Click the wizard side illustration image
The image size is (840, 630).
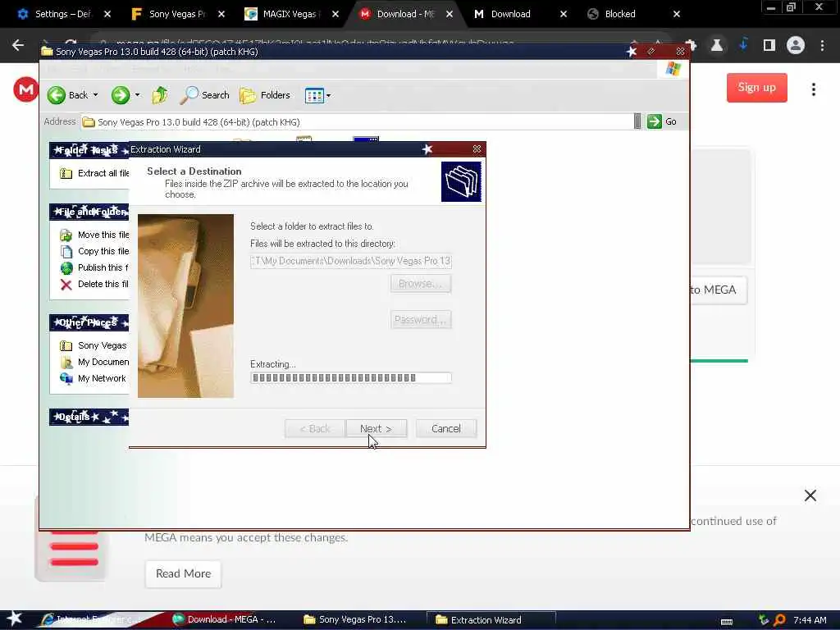coord(185,306)
